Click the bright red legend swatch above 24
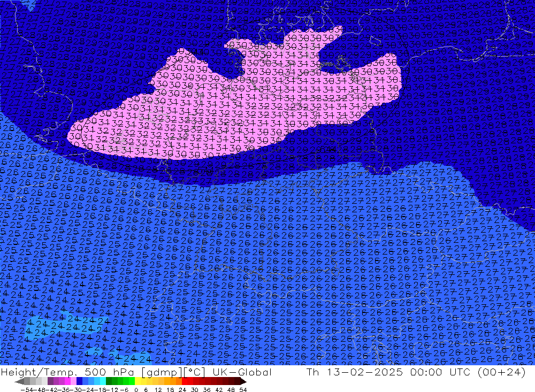The image size is (535, 392). pos(185,381)
